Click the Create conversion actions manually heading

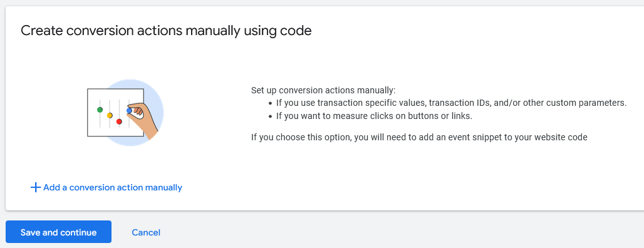pos(166,31)
